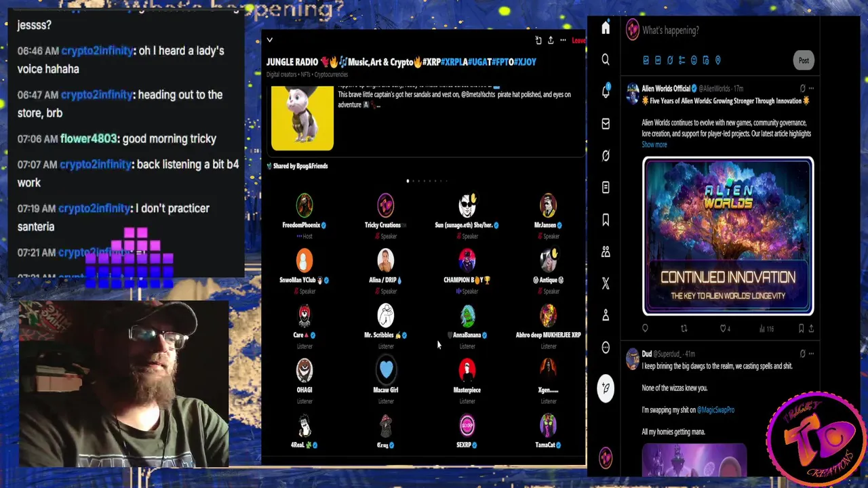Open the Grok icon in X sidebar

606,155
